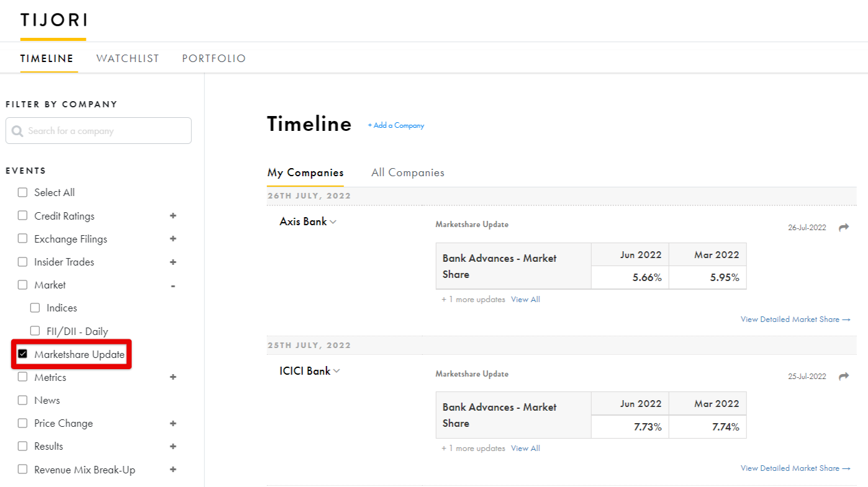Expand the Metrics sub-options
This screenshot has width=868, height=487.
point(173,377)
